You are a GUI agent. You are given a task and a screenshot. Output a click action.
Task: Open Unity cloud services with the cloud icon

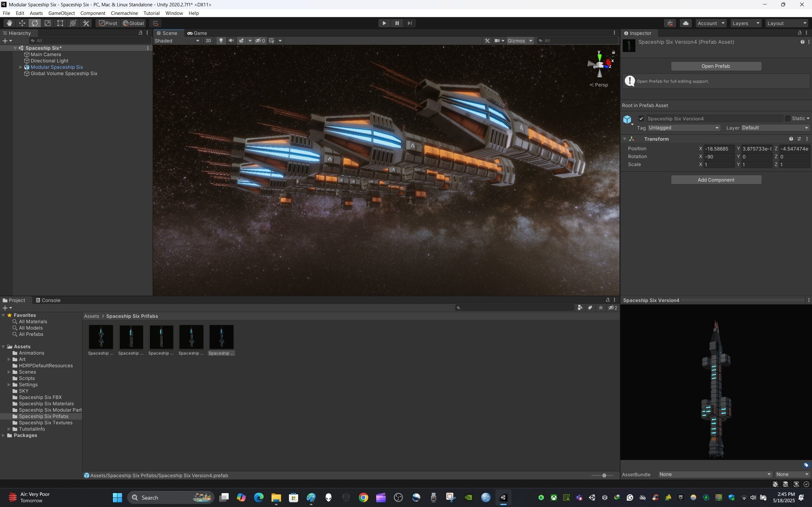click(x=685, y=23)
